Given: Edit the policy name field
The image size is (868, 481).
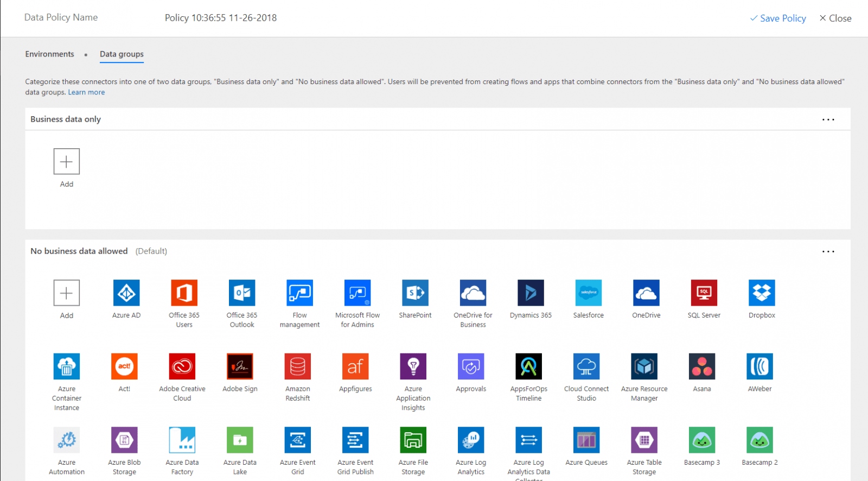Looking at the screenshot, I should tap(221, 18).
